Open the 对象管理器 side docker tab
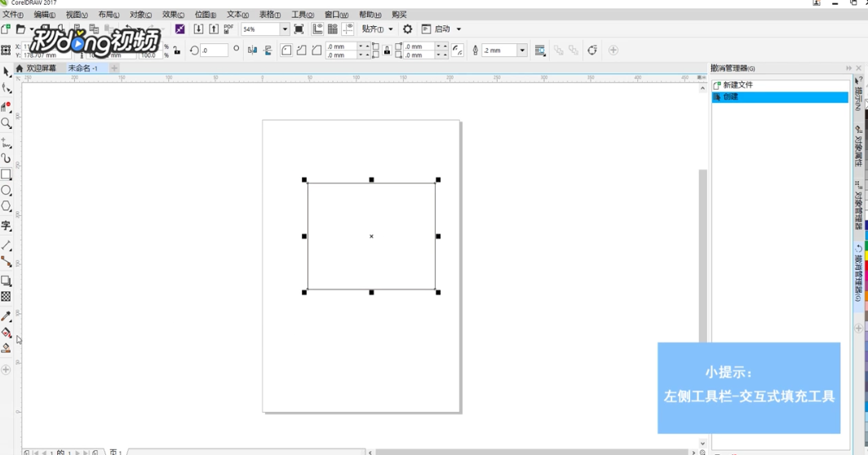This screenshot has width=868, height=455. pyautogui.click(x=858, y=204)
